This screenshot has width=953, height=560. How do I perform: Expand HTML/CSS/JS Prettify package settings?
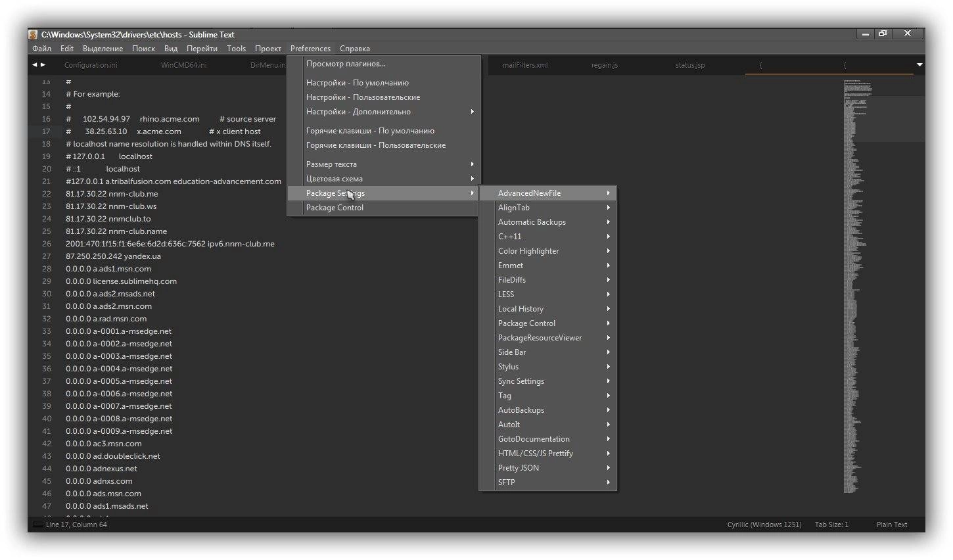point(547,454)
